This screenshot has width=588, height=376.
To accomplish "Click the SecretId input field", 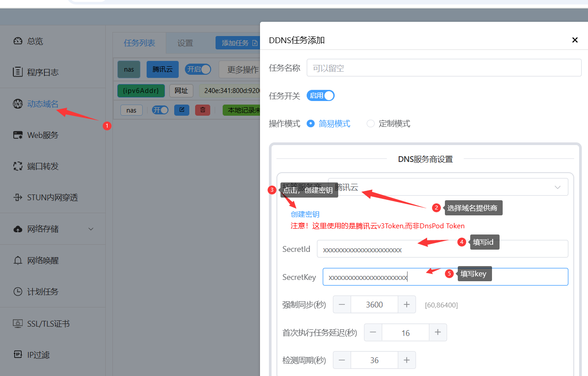I will pyautogui.click(x=443, y=249).
